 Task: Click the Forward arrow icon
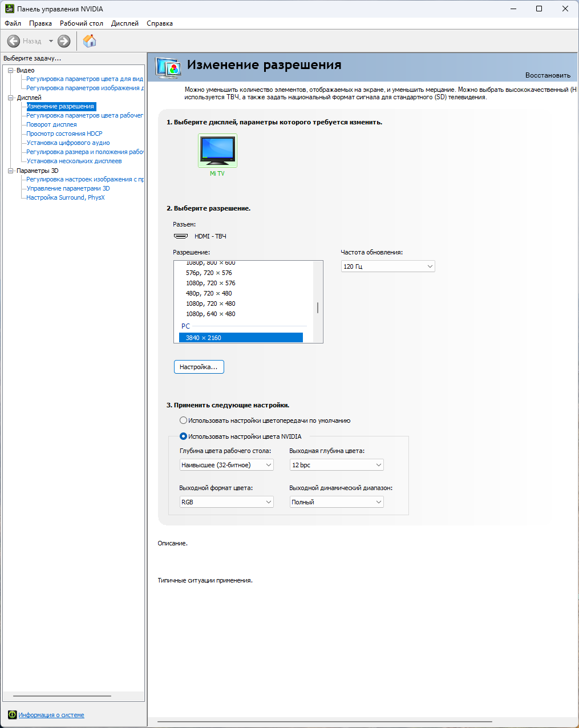[x=64, y=41]
